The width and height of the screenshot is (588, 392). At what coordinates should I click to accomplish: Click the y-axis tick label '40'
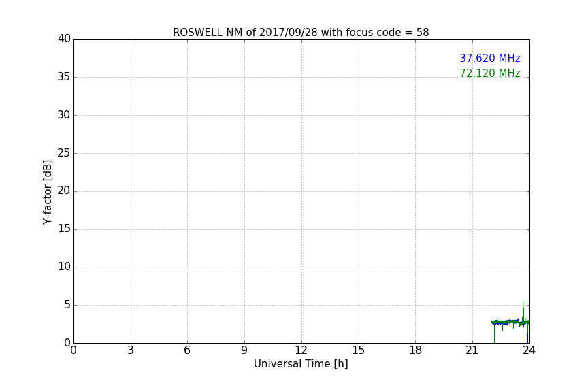click(x=64, y=38)
